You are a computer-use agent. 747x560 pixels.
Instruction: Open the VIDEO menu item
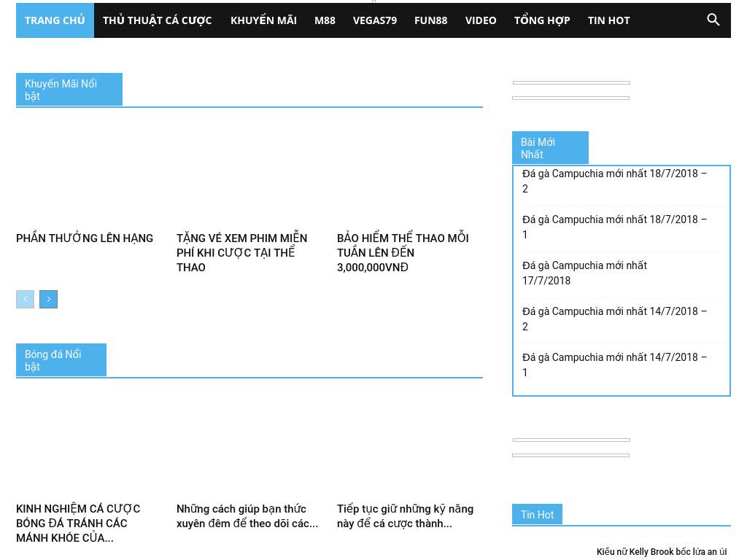tap(481, 20)
